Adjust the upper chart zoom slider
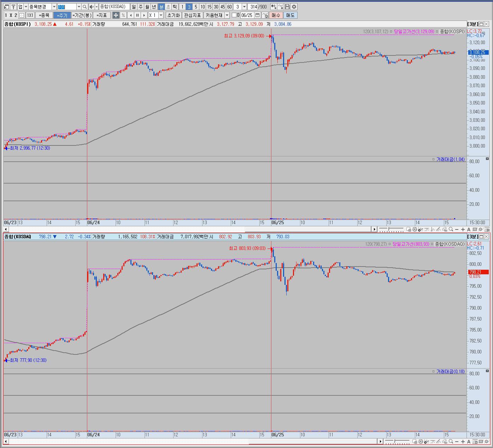Screen dimensions: 493x448 coord(389,229)
